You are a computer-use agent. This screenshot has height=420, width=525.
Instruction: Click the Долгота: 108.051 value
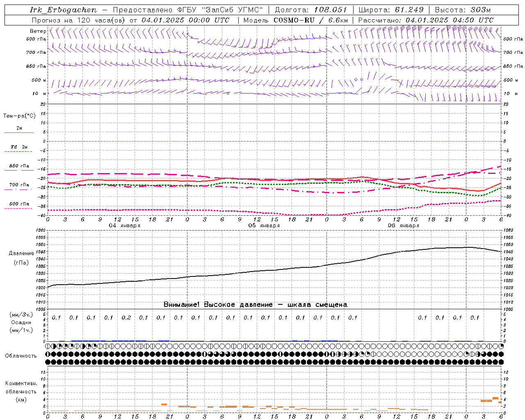tap(311, 10)
